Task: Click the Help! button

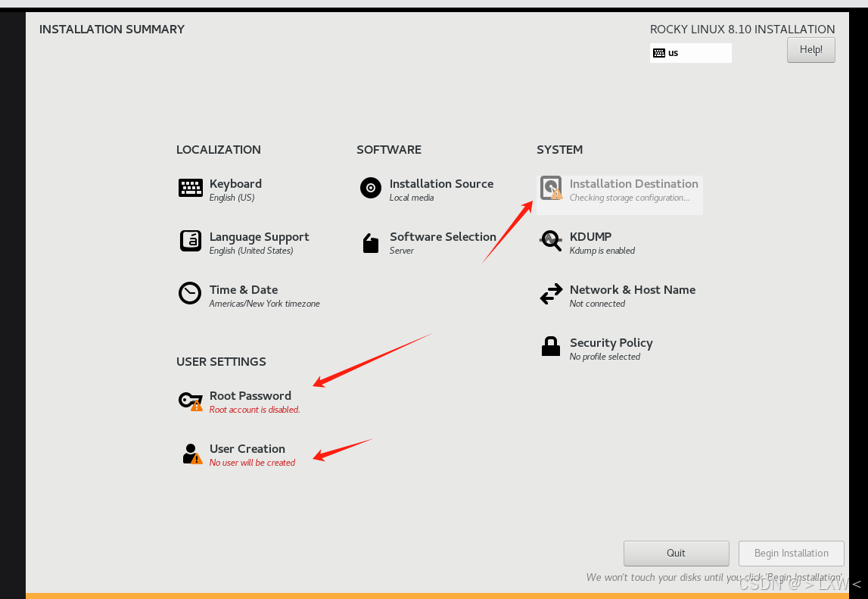Action: coord(811,50)
